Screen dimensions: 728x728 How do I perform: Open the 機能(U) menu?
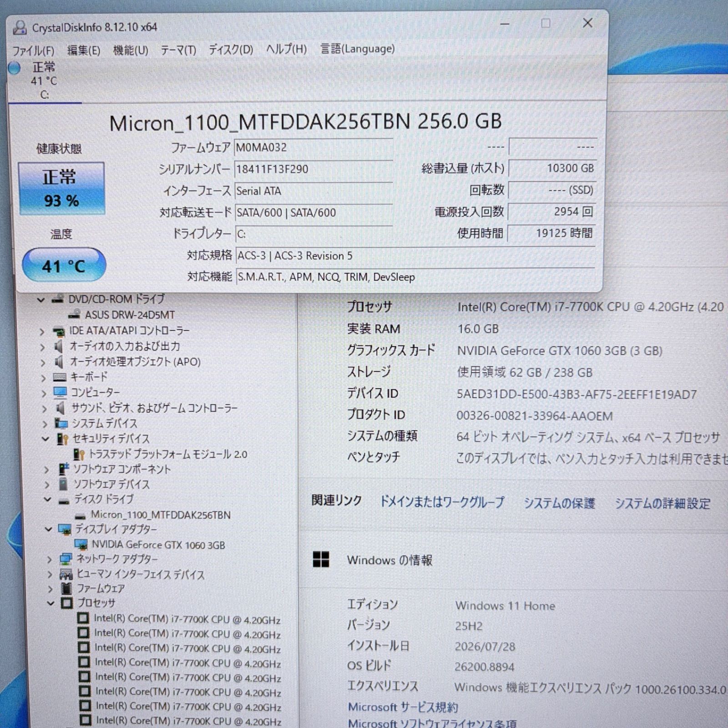[131, 50]
